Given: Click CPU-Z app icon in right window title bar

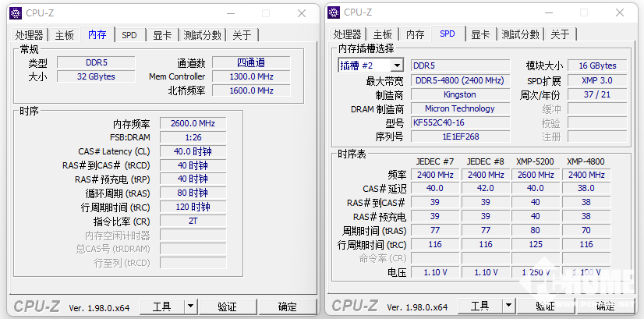Looking at the screenshot, I should click(x=334, y=13).
